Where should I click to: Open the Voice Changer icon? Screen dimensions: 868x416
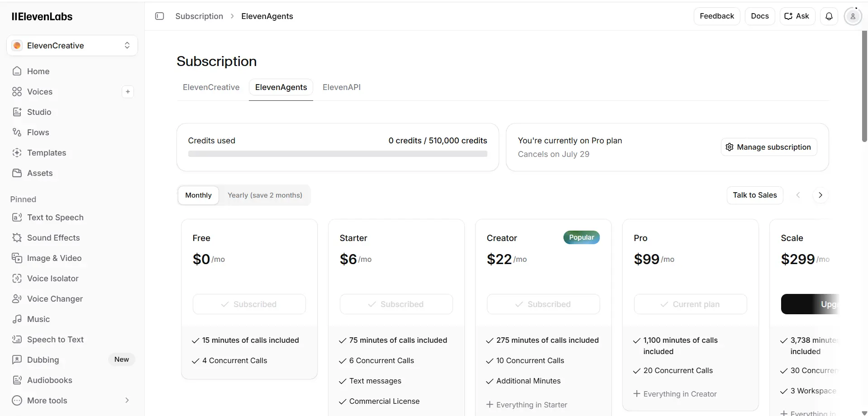17,299
